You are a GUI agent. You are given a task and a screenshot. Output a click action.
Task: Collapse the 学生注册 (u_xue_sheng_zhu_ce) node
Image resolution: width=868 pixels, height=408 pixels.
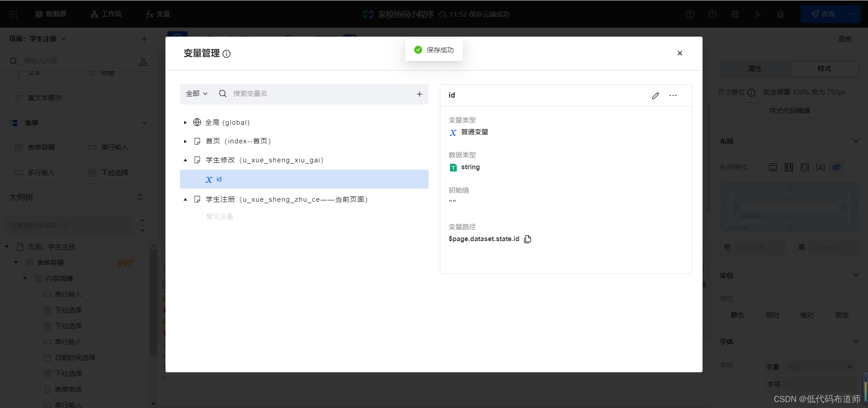tap(185, 199)
